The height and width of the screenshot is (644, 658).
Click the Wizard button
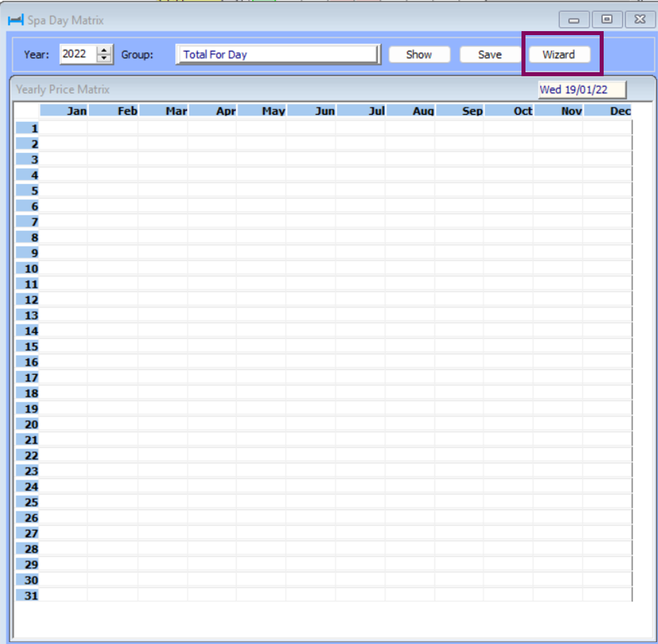coord(559,54)
